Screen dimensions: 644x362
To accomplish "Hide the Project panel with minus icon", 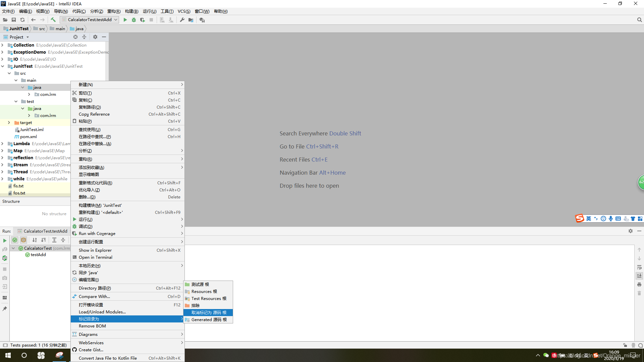I will pos(104,37).
